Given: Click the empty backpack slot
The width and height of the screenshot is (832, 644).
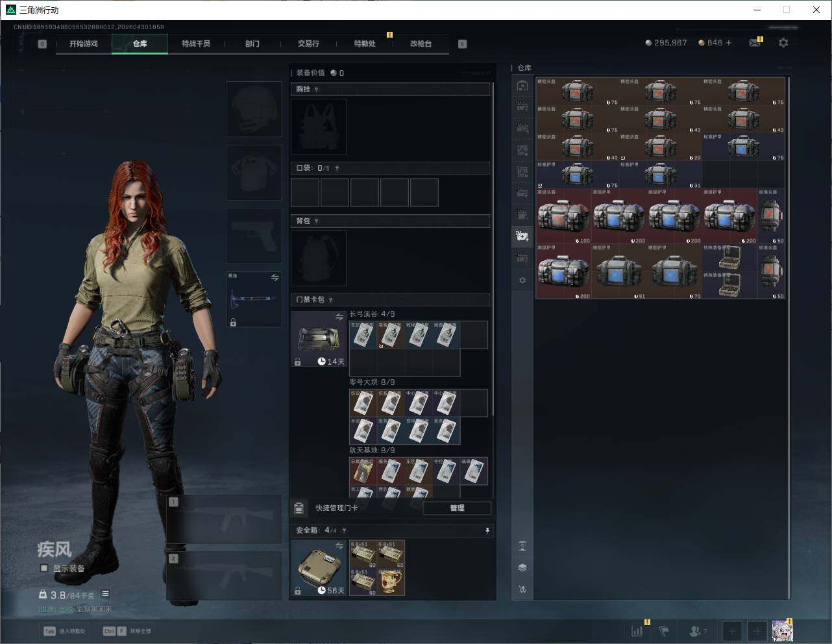Looking at the screenshot, I should pos(319,258).
